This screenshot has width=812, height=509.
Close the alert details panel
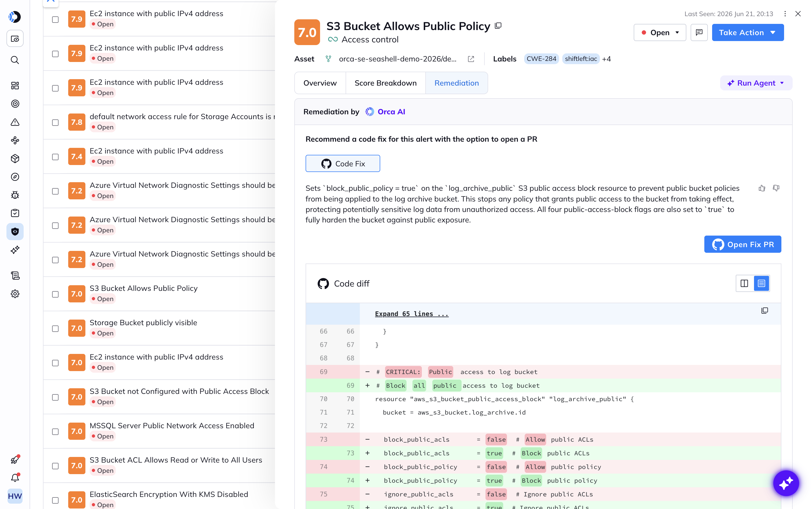(x=798, y=14)
